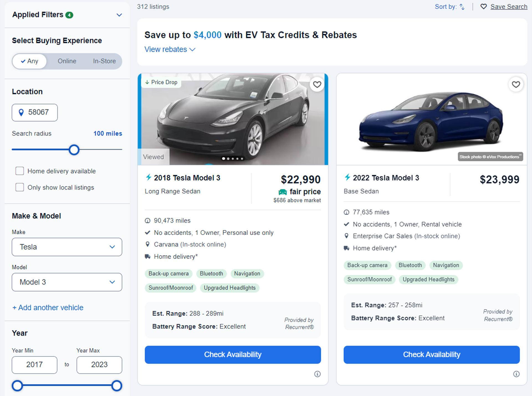Favorite the 2018 Tesla Model 3 heart icon
The image size is (532, 396).
click(317, 84)
